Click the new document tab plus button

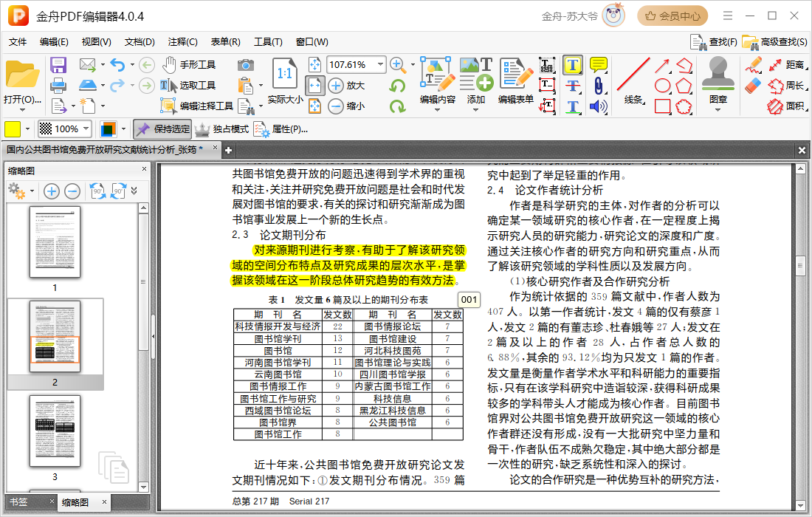[228, 150]
